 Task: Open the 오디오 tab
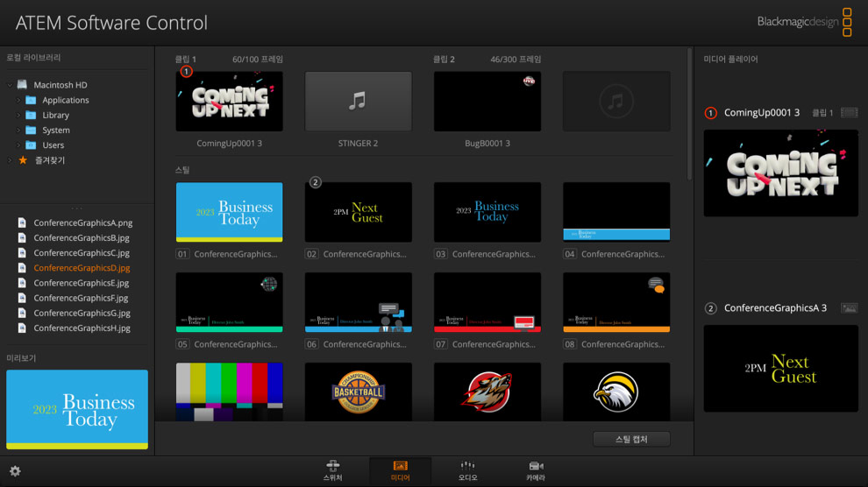(467, 470)
